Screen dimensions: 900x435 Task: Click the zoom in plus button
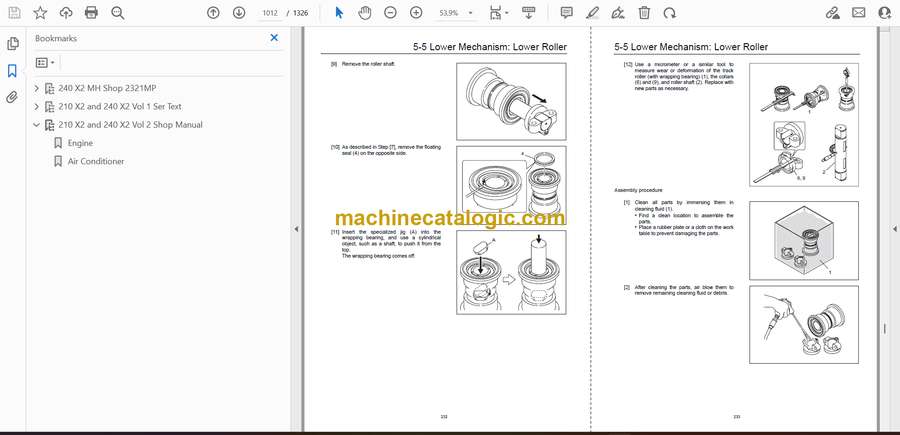[415, 13]
